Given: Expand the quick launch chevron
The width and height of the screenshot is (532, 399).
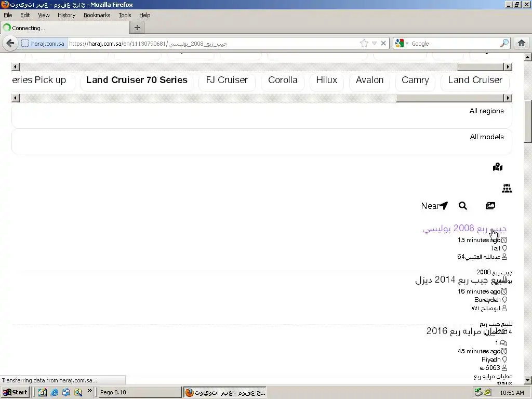Looking at the screenshot, I should point(89,391).
